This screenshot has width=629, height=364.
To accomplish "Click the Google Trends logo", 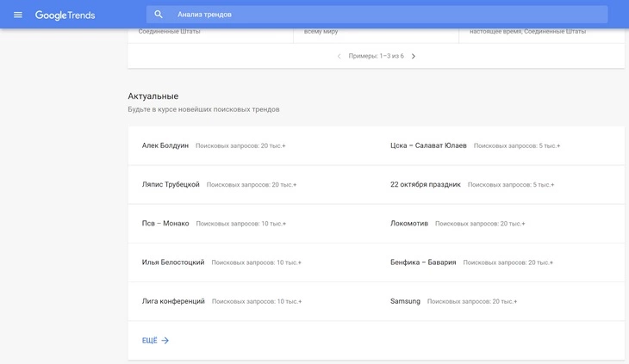I will point(65,15).
